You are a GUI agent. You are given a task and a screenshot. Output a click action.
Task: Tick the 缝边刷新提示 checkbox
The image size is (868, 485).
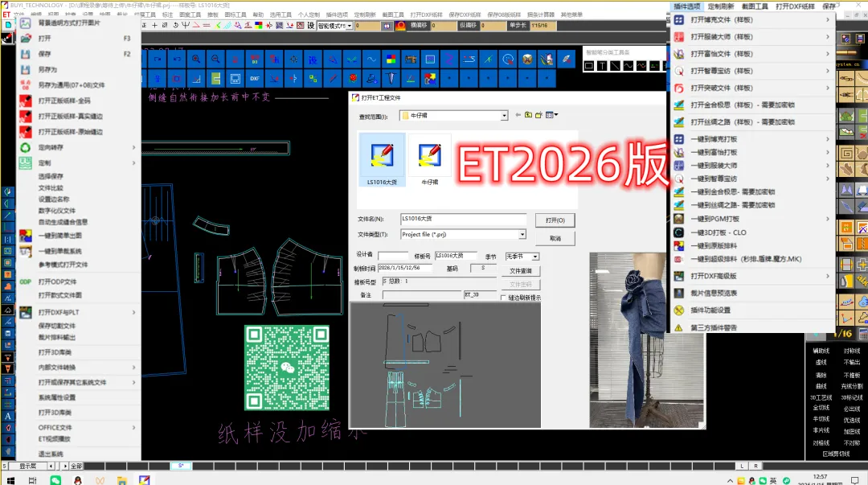(x=503, y=298)
